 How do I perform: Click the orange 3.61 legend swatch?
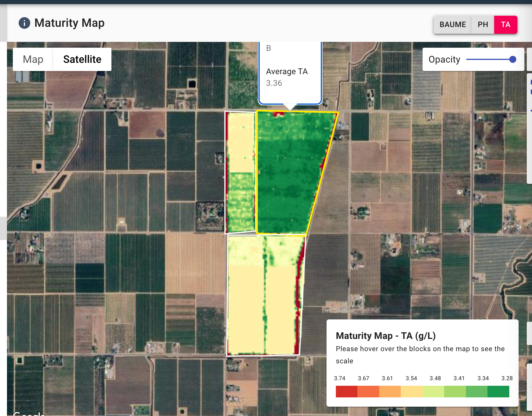390,392
